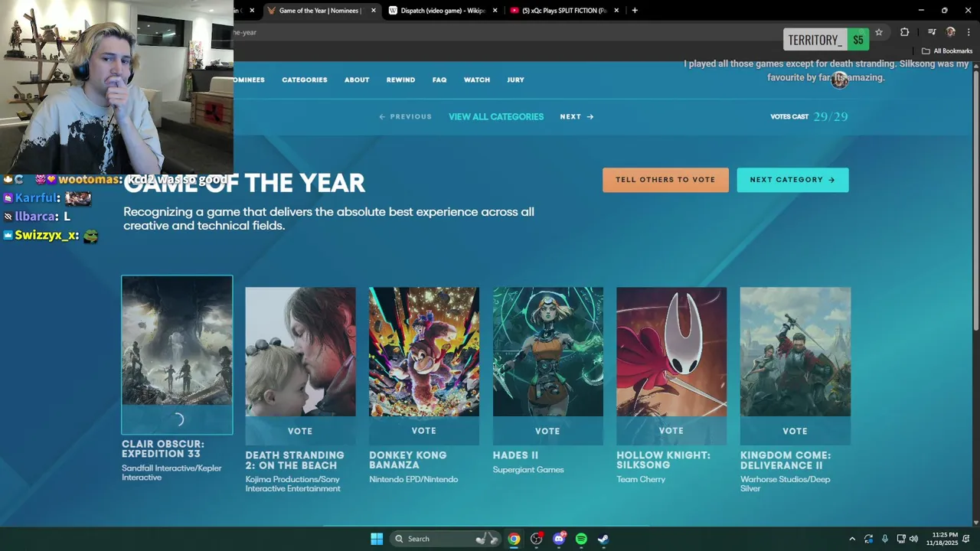
Task: Click the microphone tray icon
Action: click(885, 539)
